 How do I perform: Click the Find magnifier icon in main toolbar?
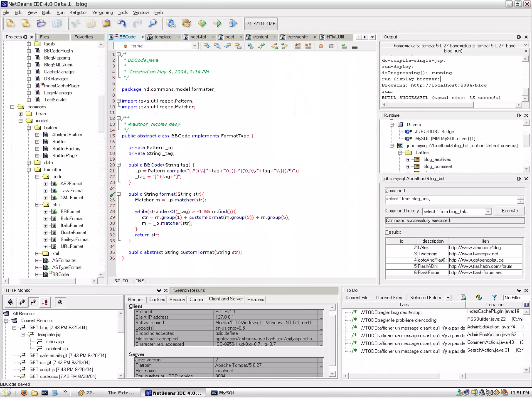[152, 24]
